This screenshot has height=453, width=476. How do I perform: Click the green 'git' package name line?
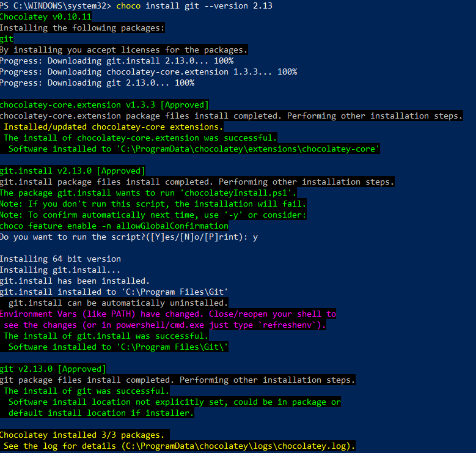pos(7,39)
